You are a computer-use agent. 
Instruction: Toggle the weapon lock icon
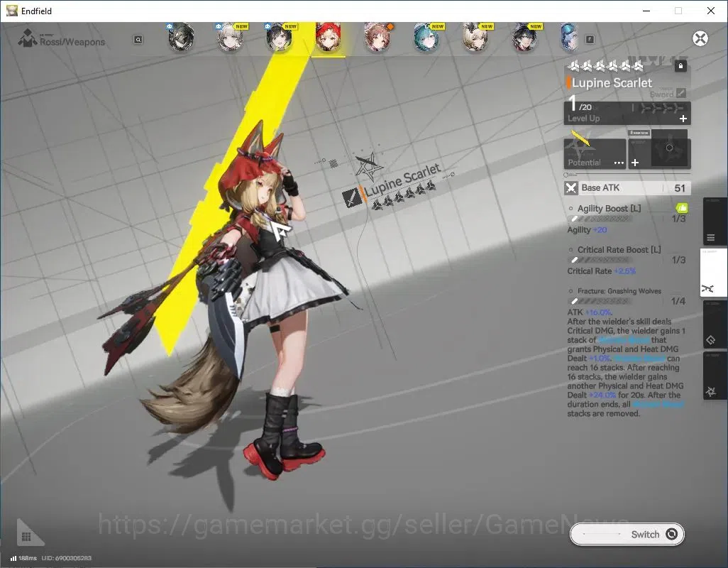point(680,66)
